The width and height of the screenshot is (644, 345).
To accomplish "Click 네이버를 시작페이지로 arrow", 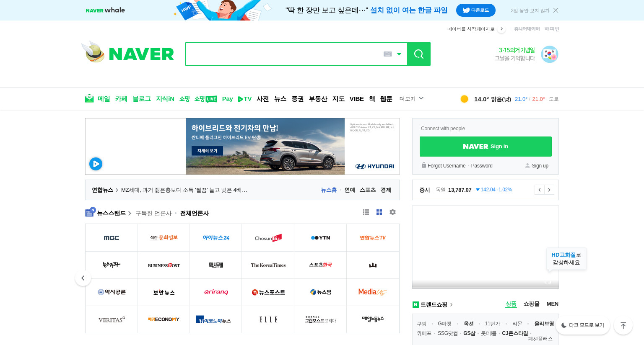I will tap(501, 29).
